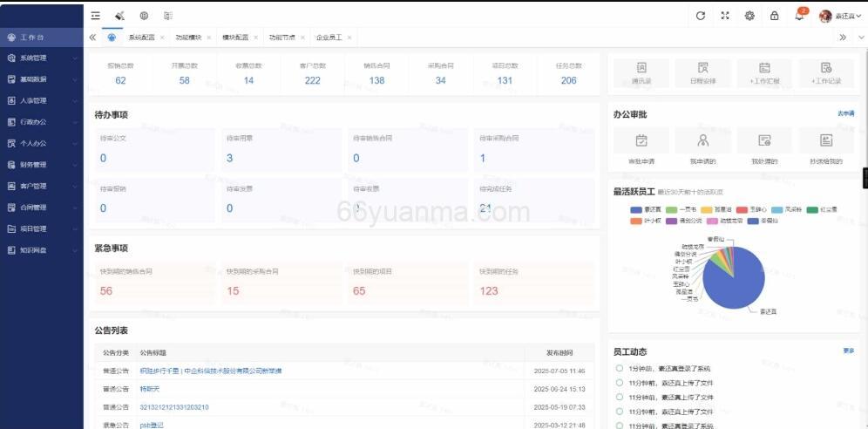This screenshot has width=868, height=429.
Task: Expand the 个人办公 sidebar chevron
Action: tap(75, 143)
